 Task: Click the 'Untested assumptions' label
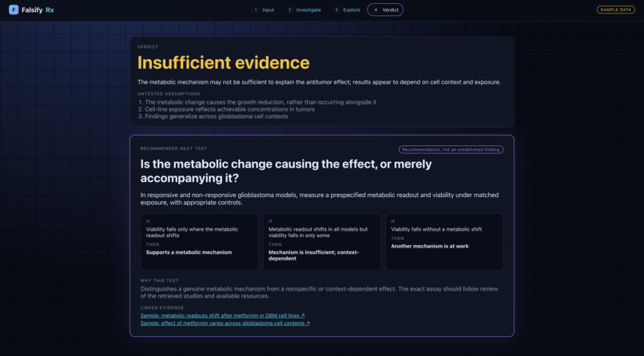pos(169,94)
